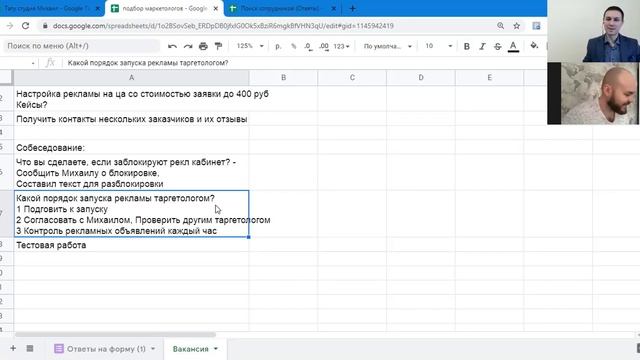Select column D header
640x360 pixels.
[x=421, y=78]
